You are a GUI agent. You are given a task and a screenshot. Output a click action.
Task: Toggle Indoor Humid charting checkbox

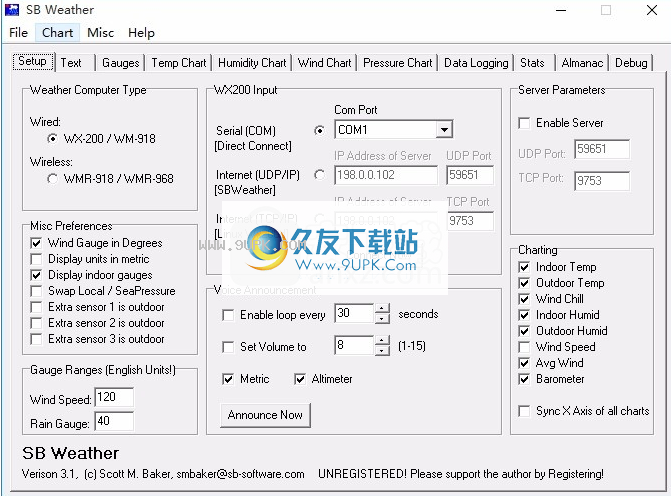point(524,315)
